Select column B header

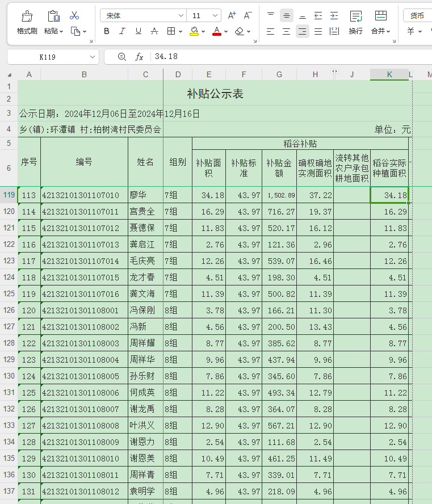84,74
